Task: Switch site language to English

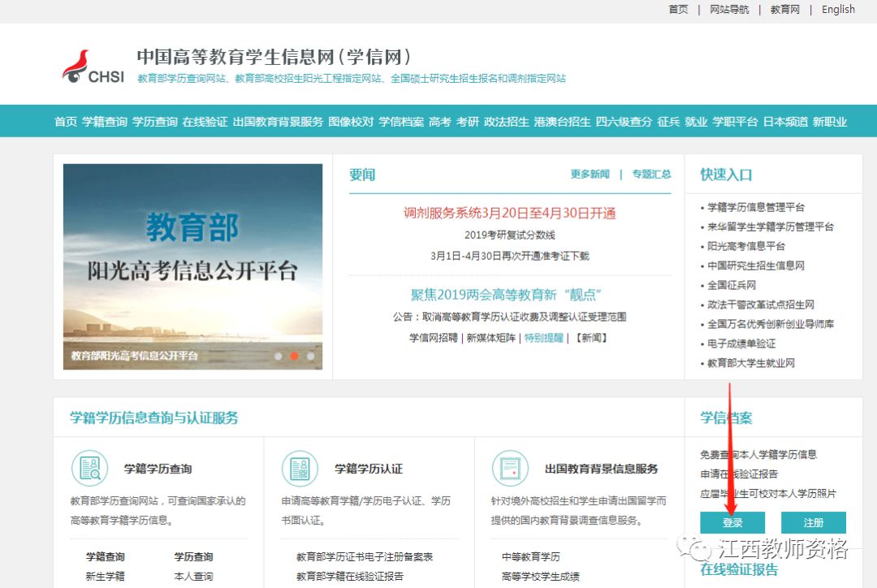Action: tap(838, 10)
